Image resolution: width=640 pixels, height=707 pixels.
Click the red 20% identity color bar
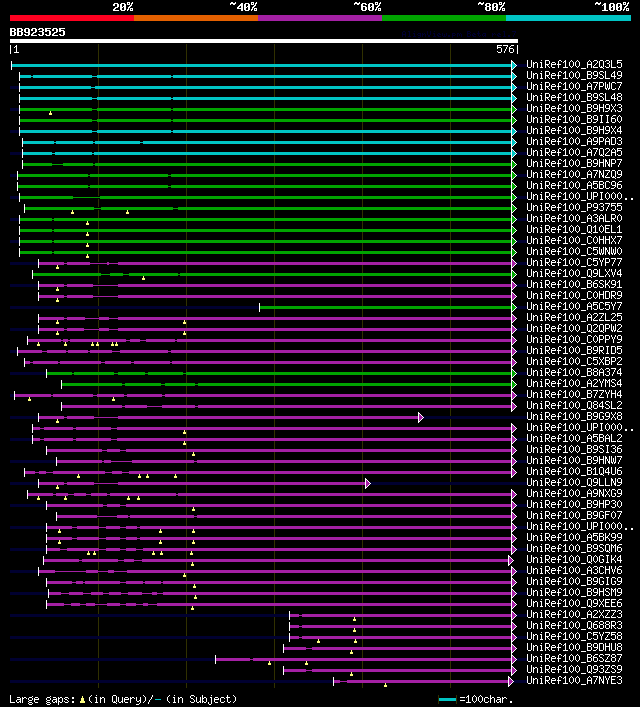click(72, 18)
